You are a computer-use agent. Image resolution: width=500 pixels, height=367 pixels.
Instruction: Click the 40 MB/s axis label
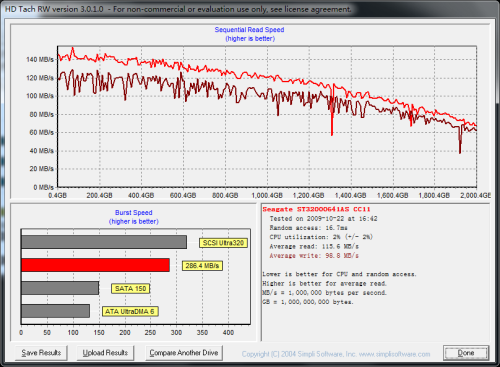(42, 151)
